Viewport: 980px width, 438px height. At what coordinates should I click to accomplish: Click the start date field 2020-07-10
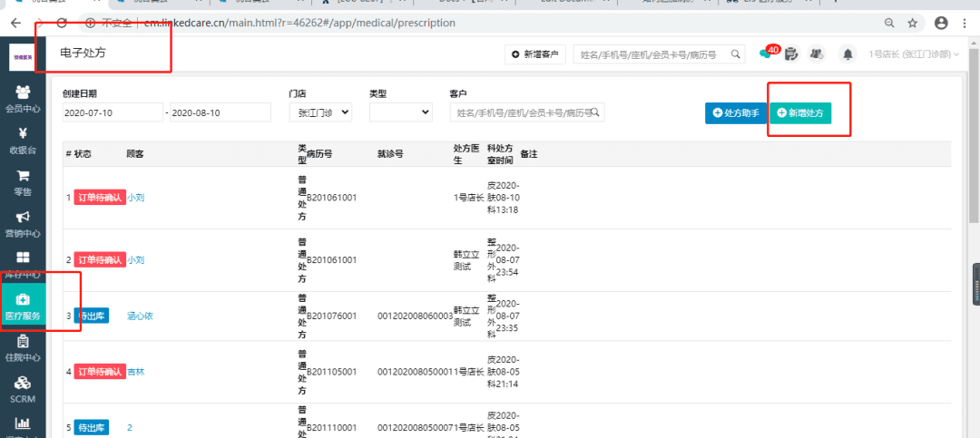[x=112, y=112]
